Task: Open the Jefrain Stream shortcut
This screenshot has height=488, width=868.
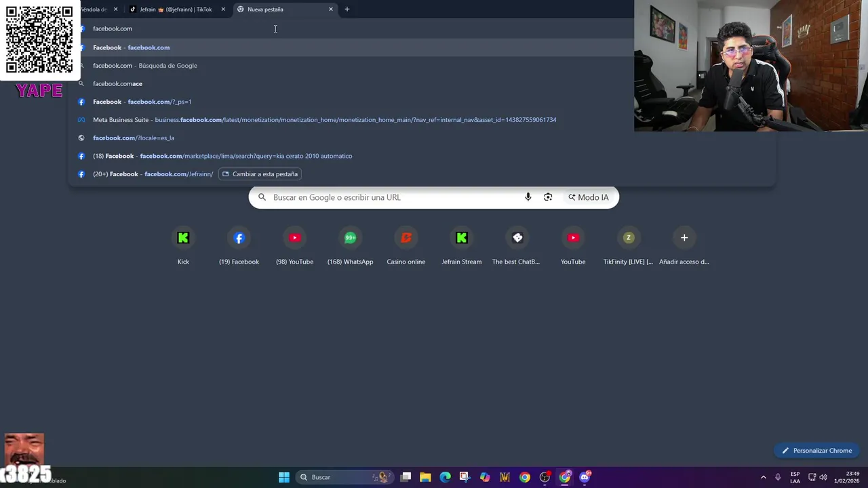Action: [x=462, y=246]
